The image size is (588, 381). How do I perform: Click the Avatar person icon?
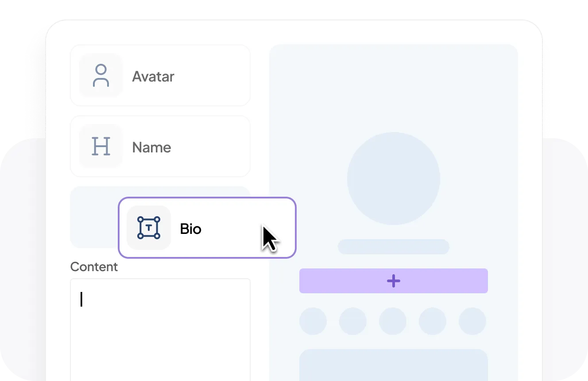[x=101, y=75]
